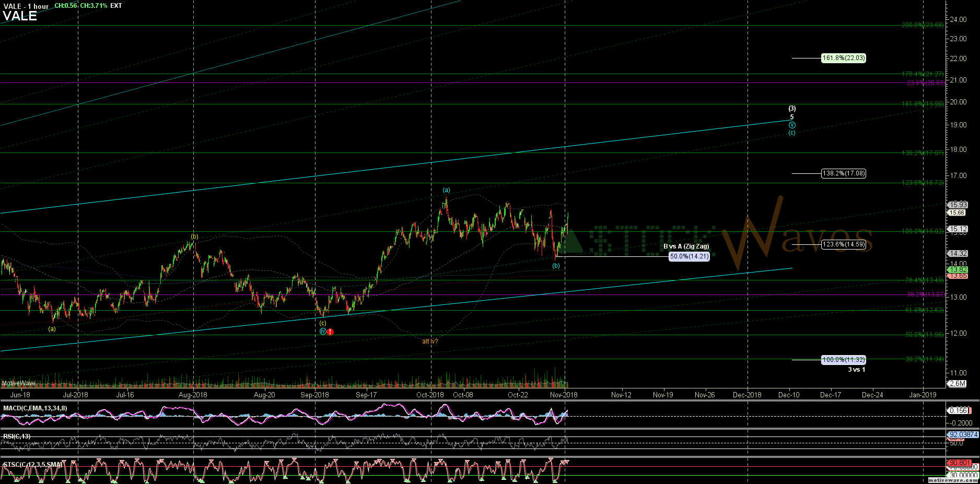
Task: Click the 200.0%(23.68) green Fibonacci level label
Action: [x=923, y=25]
